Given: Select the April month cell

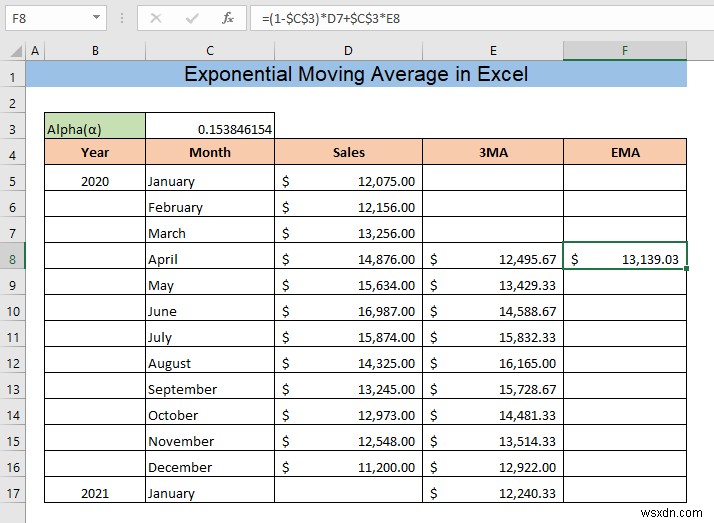Looking at the screenshot, I should pos(210,255).
